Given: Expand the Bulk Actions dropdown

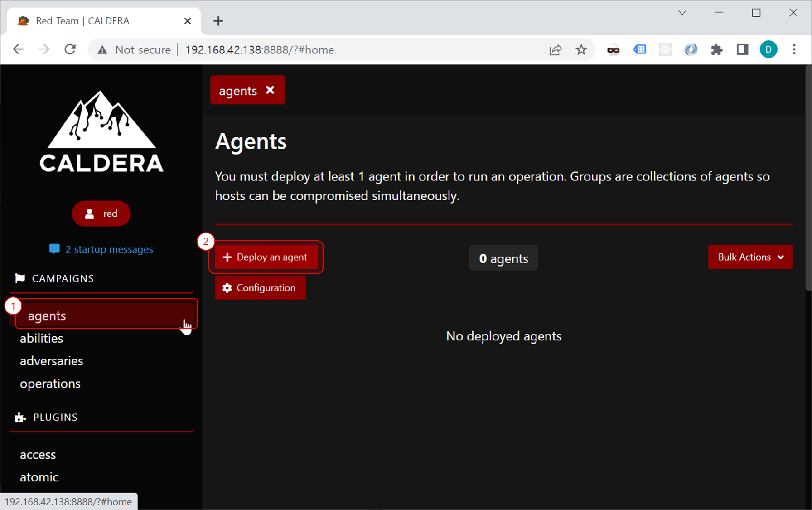Looking at the screenshot, I should coord(750,257).
